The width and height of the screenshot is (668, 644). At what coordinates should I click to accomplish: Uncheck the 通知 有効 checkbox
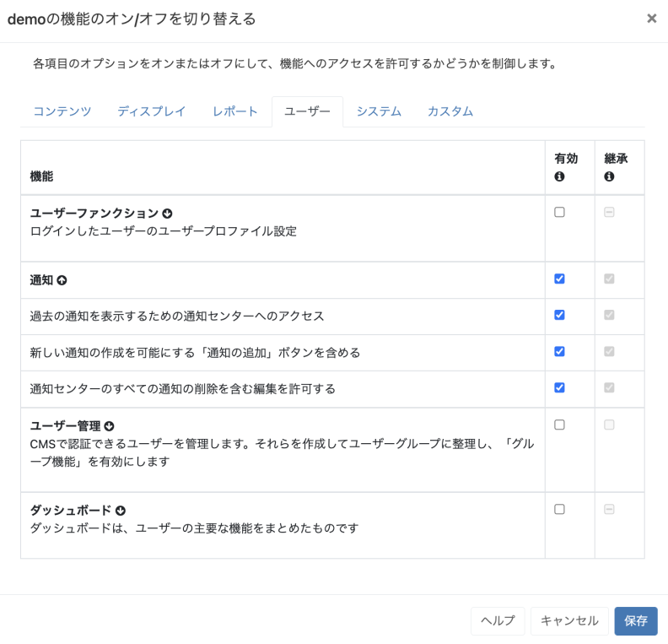click(x=559, y=279)
